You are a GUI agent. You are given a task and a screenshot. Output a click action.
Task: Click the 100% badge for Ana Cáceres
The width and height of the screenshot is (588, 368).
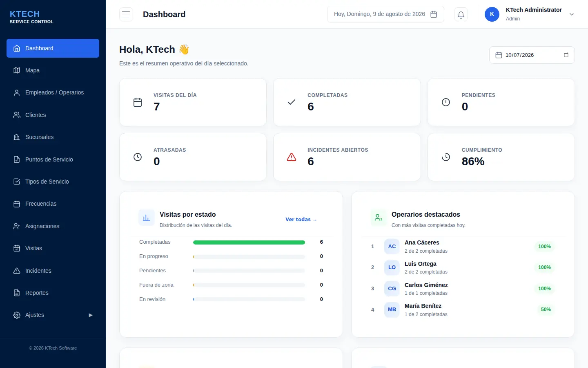[544, 247]
